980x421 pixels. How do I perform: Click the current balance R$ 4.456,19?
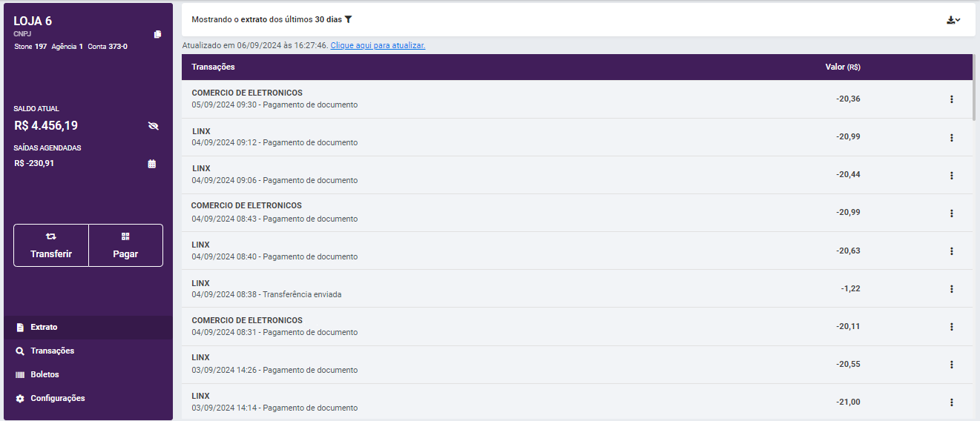[x=46, y=125]
